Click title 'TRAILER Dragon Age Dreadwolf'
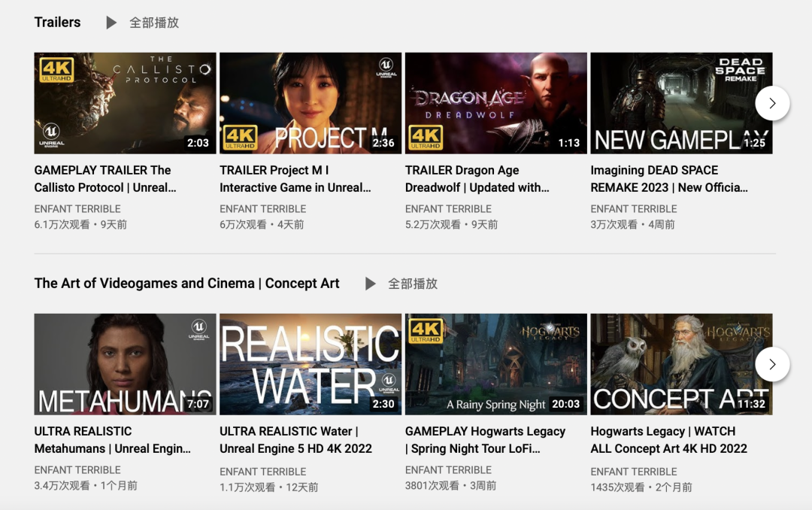This screenshot has height=510, width=812. pyautogui.click(x=477, y=179)
